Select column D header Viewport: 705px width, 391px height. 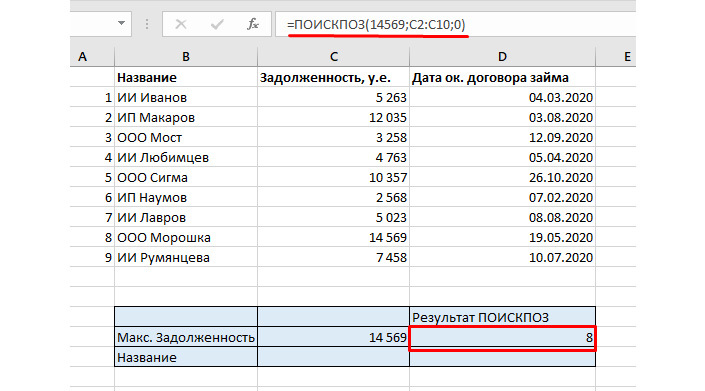click(x=502, y=57)
